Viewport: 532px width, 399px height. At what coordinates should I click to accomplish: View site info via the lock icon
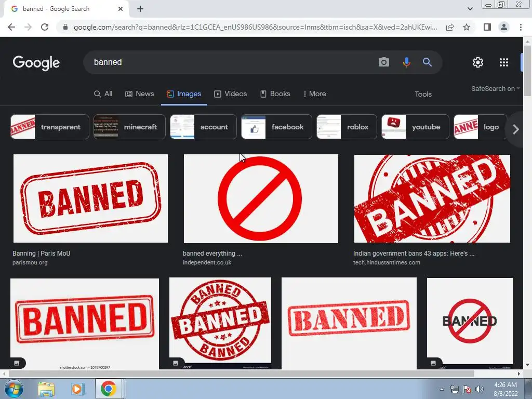click(x=65, y=27)
